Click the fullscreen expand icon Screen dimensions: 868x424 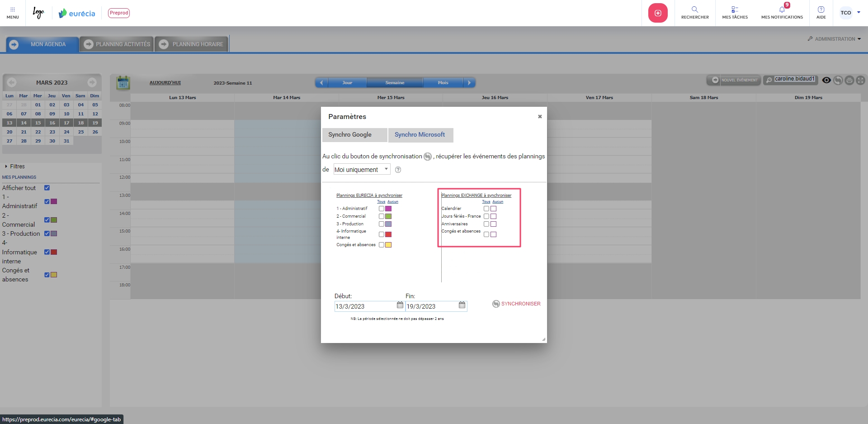[x=861, y=80]
